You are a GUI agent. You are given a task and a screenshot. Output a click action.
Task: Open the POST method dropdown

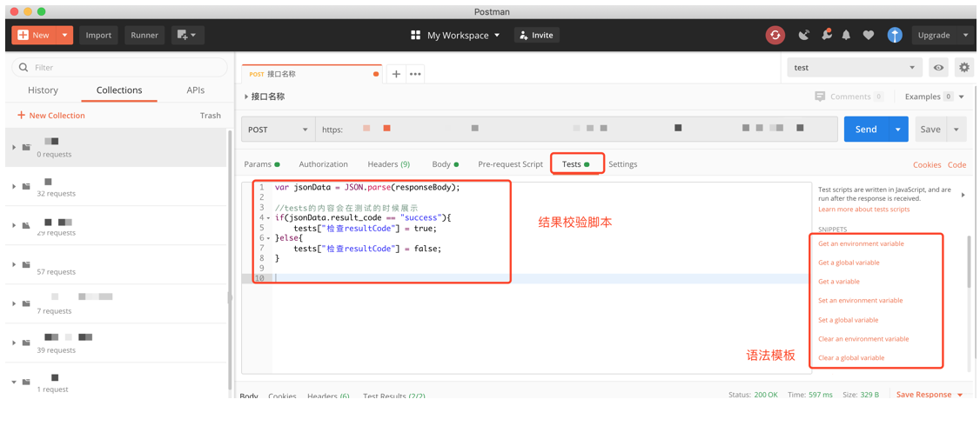(x=278, y=130)
